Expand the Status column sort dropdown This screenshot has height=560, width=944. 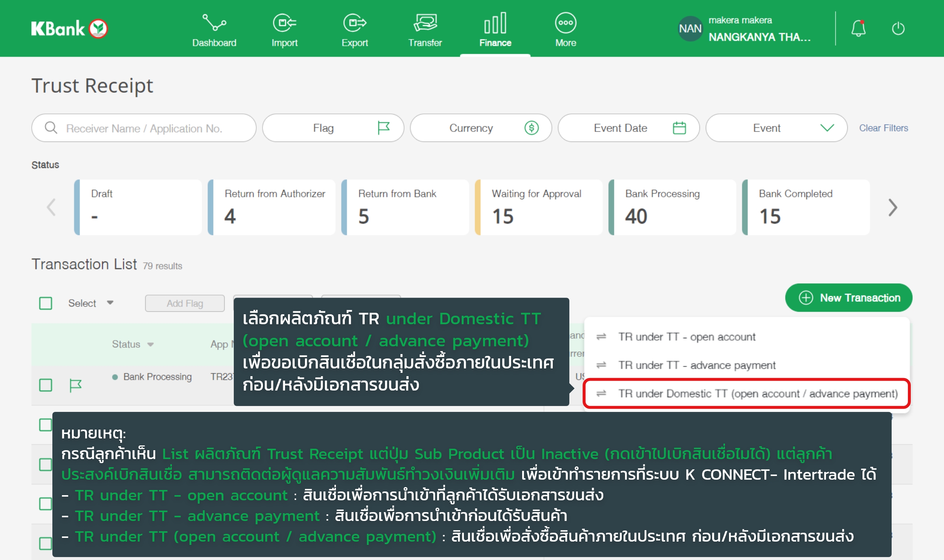[x=151, y=344]
